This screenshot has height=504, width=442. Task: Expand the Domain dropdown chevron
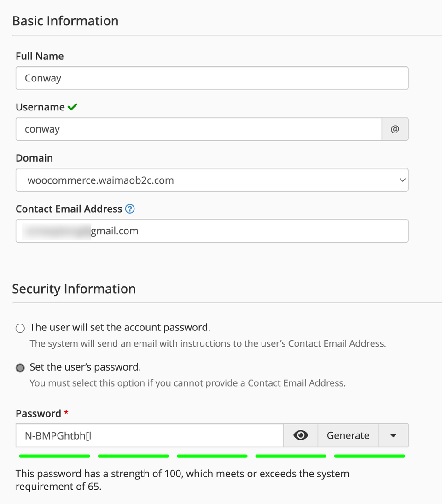tap(402, 180)
